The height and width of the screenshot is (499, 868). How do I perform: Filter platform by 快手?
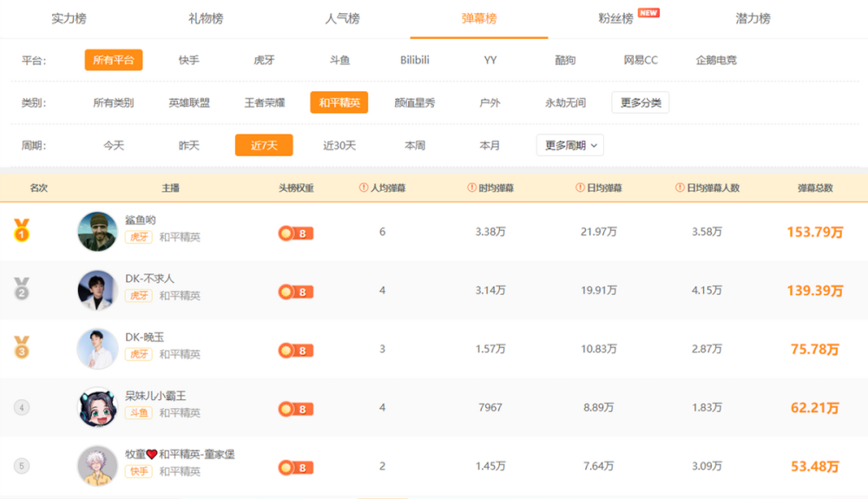coord(188,60)
